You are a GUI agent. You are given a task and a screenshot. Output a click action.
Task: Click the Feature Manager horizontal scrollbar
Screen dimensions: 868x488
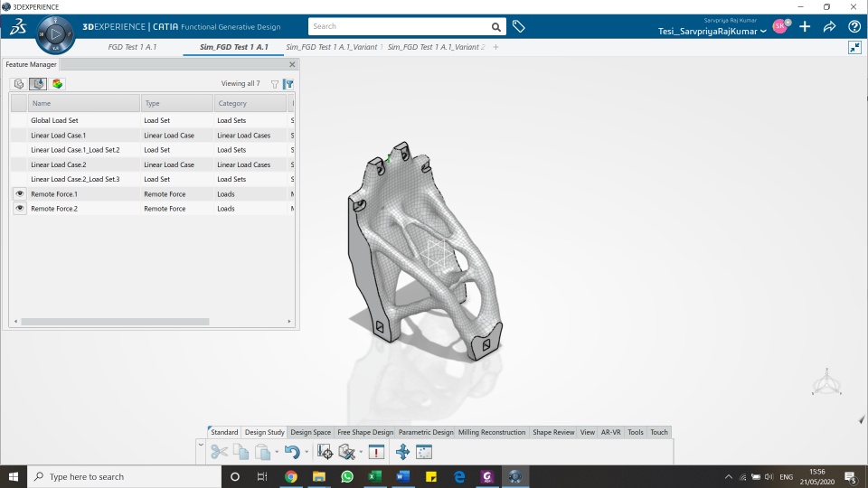point(115,322)
